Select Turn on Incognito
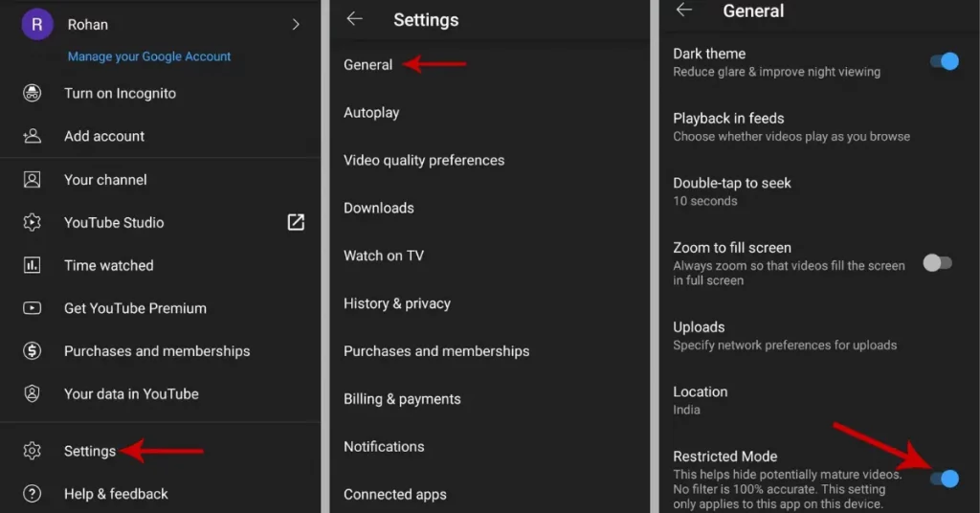 click(x=120, y=93)
